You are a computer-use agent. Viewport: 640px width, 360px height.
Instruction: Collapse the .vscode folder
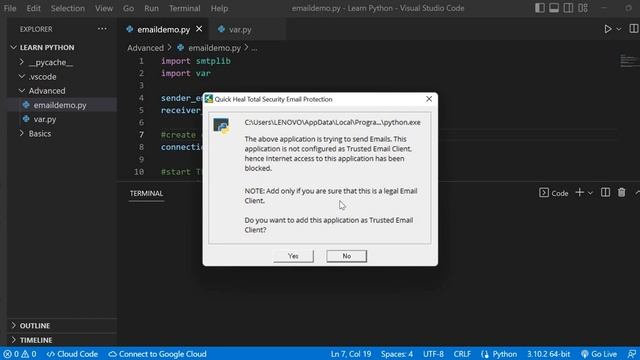42,77
